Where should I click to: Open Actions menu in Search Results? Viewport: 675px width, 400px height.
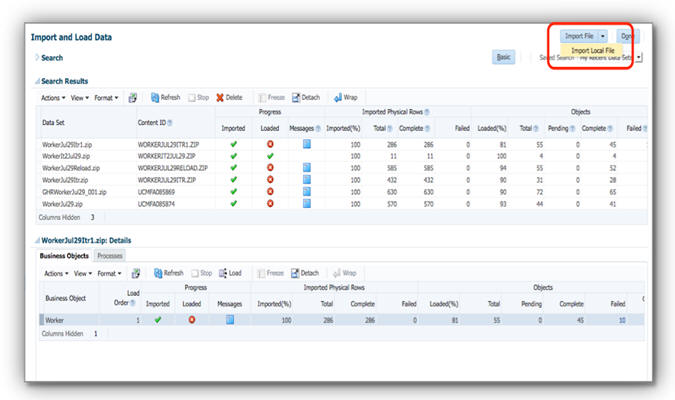53,98
